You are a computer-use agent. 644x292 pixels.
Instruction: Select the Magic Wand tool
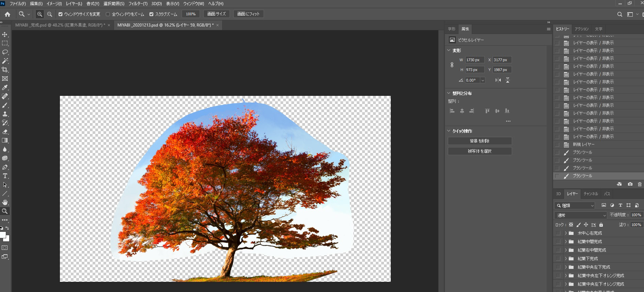5,61
